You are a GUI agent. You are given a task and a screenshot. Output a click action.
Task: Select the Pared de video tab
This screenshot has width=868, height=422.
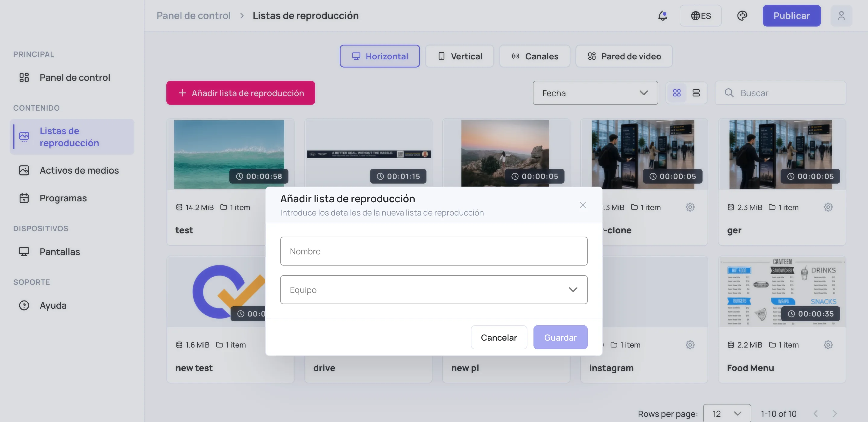[x=624, y=56]
